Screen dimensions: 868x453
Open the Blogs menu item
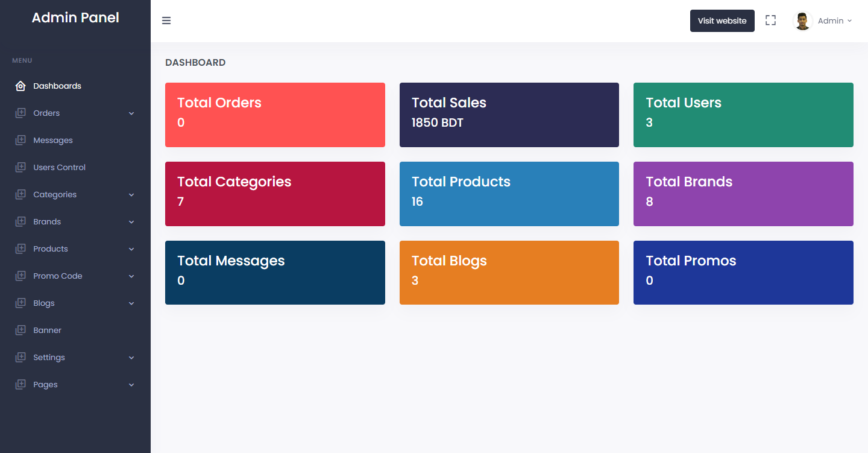click(x=75, y=303)
